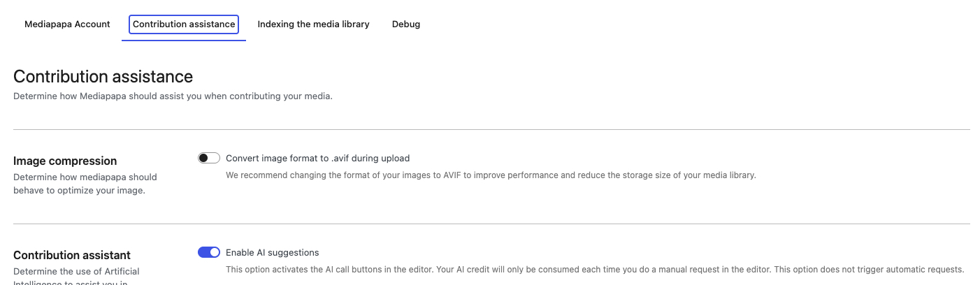This screenshot has height=285, width=980.
Task: Click the Image compression section description text
Action: click(x=85, y=183)
